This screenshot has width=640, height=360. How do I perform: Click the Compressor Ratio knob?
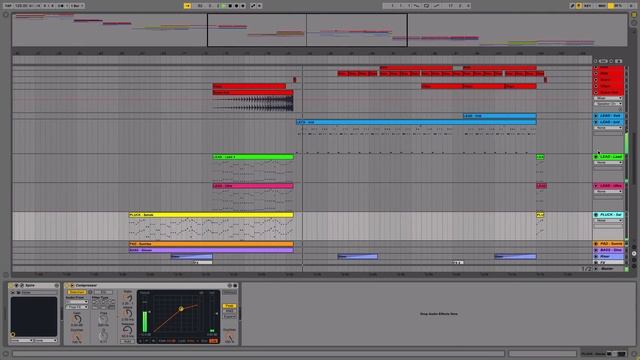(x=128, y=299)
